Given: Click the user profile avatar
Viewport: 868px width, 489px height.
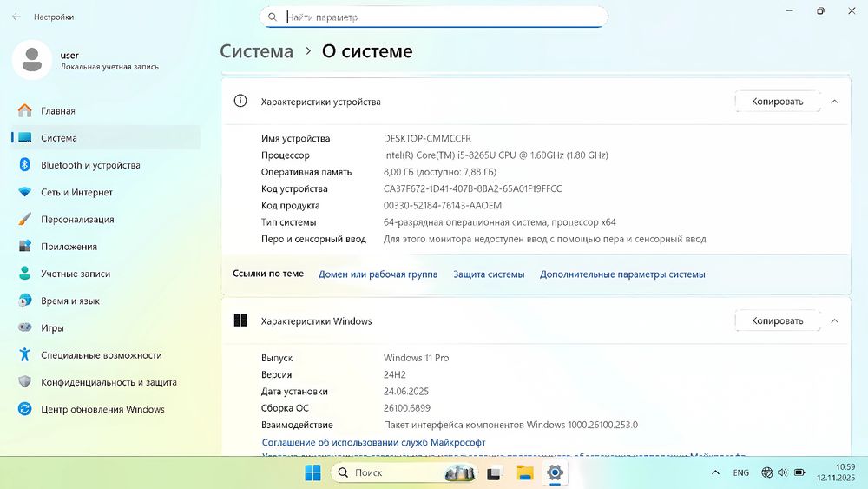Looking at the screenshot, I should pos(32,60).
